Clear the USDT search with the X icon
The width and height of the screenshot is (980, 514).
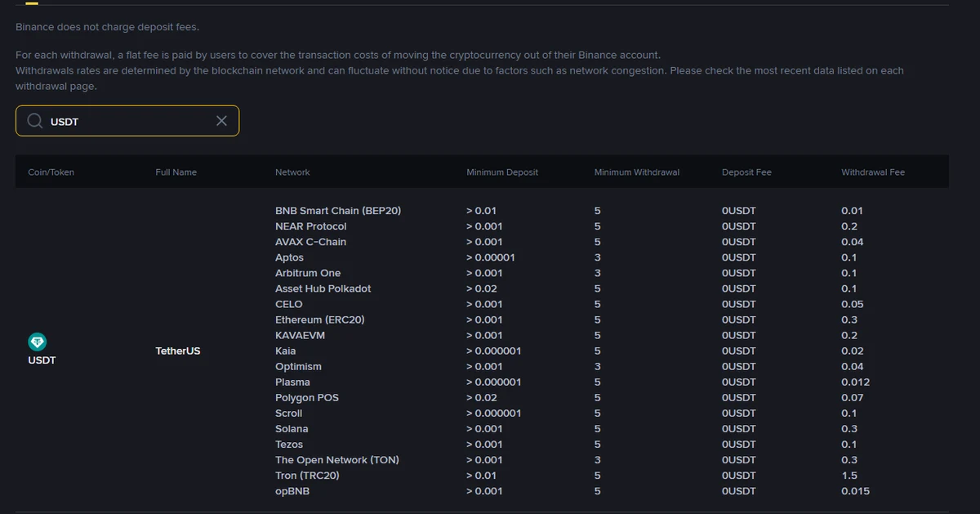221,121
